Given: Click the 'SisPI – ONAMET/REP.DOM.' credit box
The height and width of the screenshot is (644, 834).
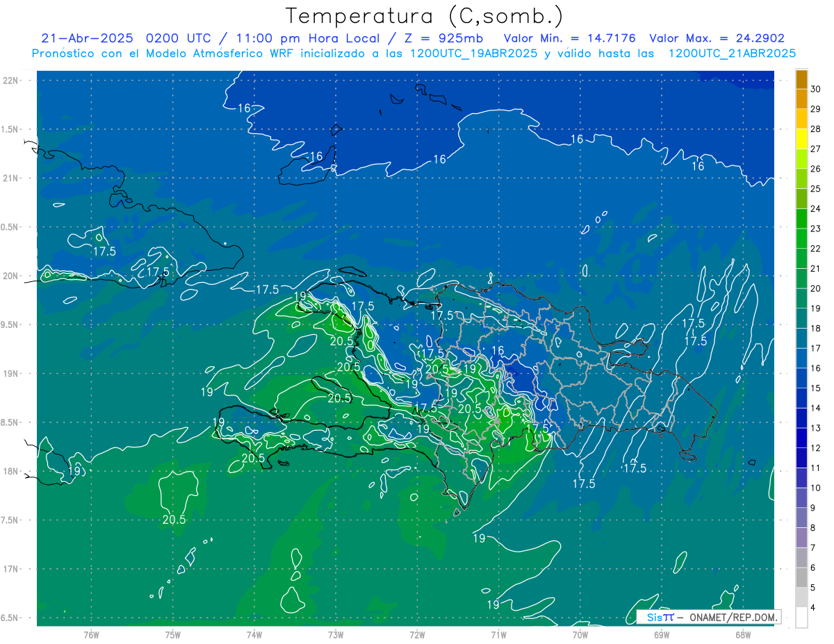Looking at the screenshot, I should coord(709,617).
